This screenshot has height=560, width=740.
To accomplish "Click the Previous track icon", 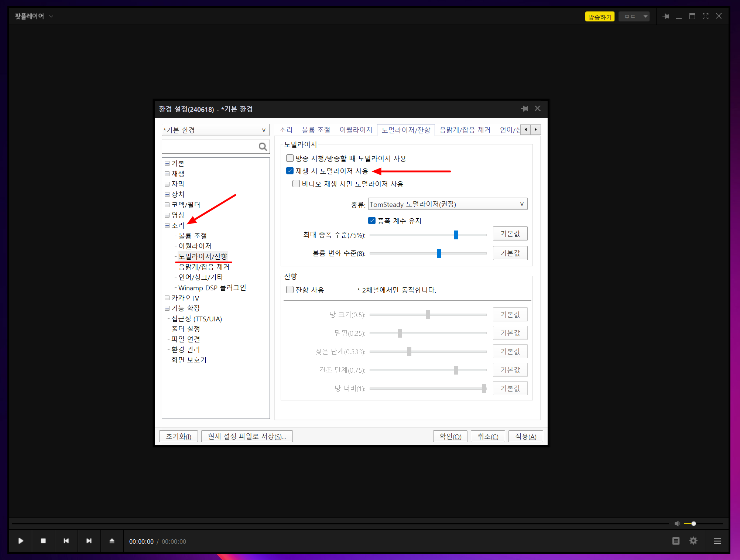I will tap(66, 541).
